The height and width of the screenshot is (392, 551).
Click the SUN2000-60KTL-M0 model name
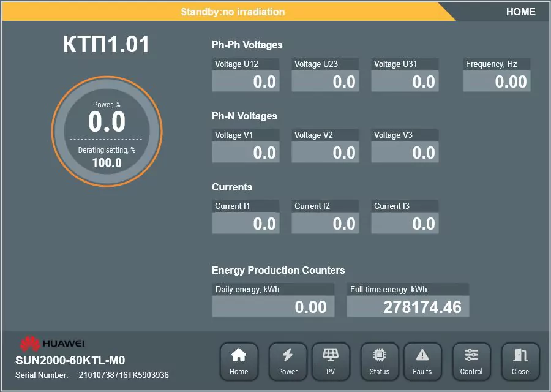[70, 360]
